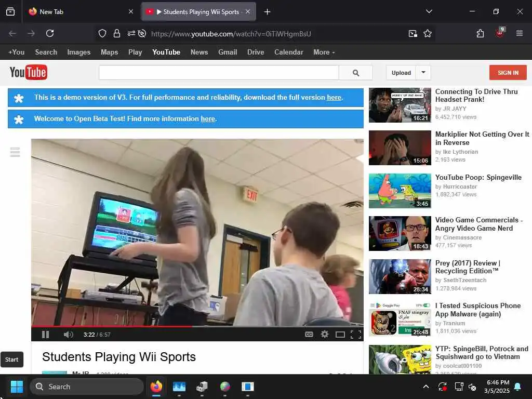
Task: Open picture-in-picture icon in address bar
Action: pyautogui.click(x=413, y=33)
